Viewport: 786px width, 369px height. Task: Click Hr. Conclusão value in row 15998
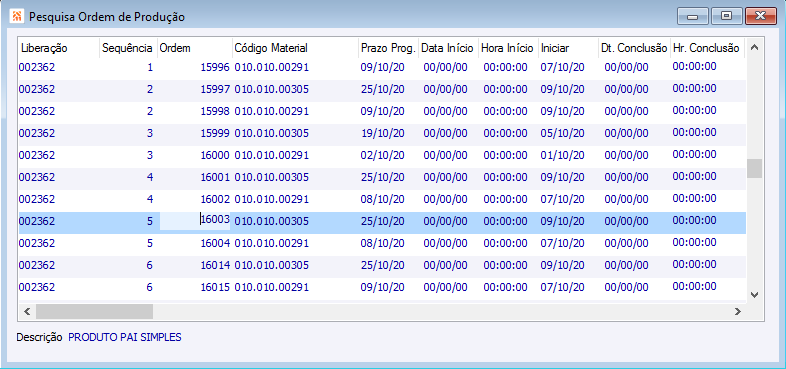(695, 110)
